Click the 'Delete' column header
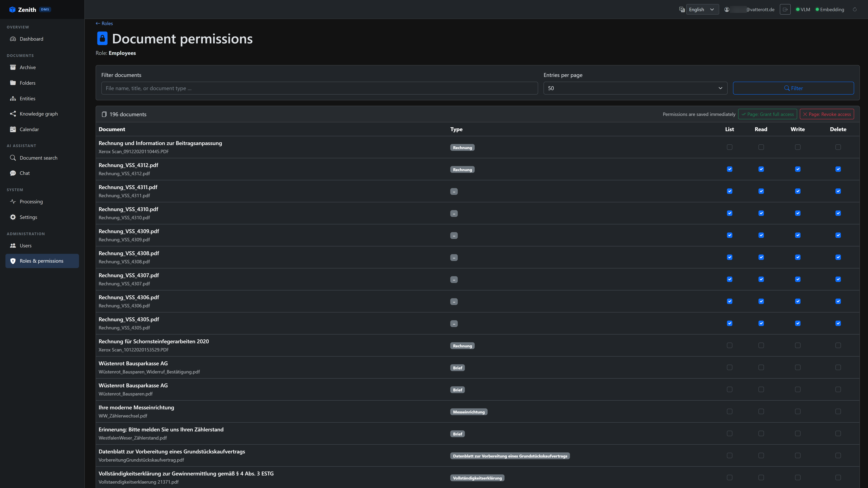This screenshot has height=488, width=868. click(838, 129)
